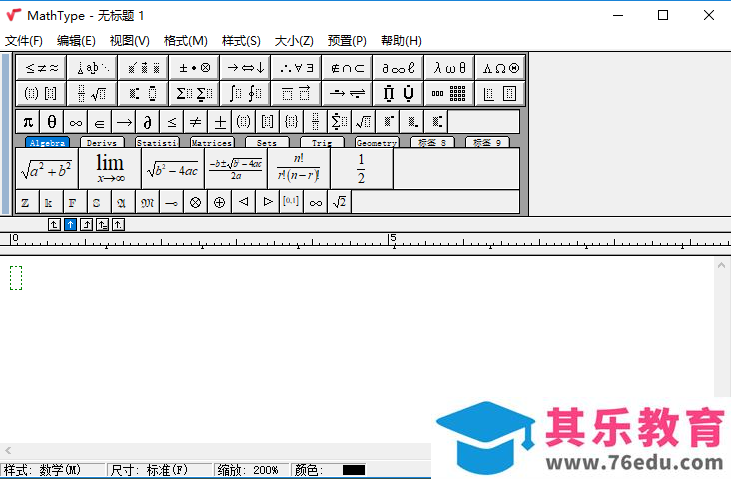Open the spaces and ellipses palette

[92, 68]
